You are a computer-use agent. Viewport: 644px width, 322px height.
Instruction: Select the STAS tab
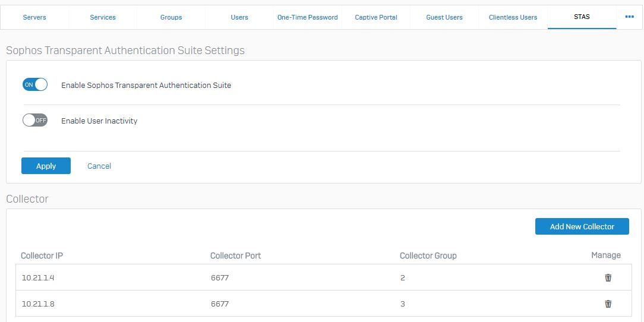click(x=582, y=17)
